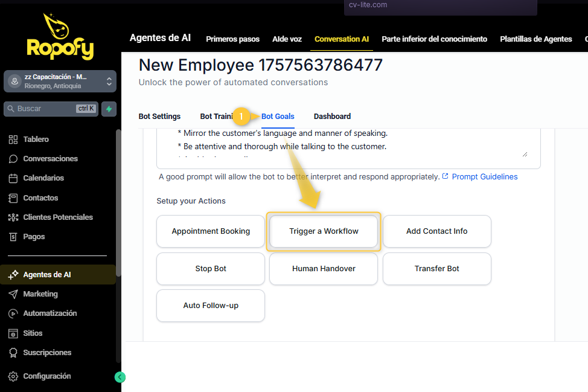
Task: Click the Transfer Bot action
Action: click(x=437, y=269)
